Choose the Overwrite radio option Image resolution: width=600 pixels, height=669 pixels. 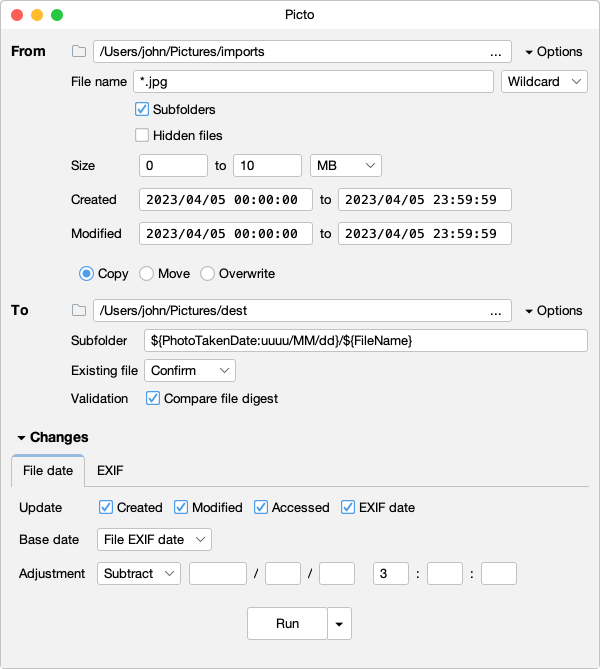click(207, 274)
